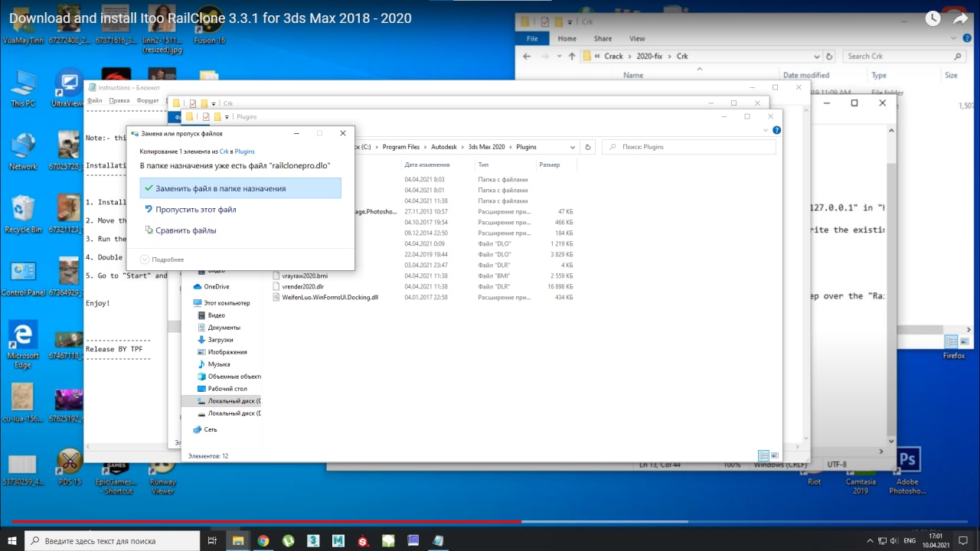This screenshot has width=980, height=551.
Task: Click the Поиск: Plugins search field
Action: coord(688,146)
